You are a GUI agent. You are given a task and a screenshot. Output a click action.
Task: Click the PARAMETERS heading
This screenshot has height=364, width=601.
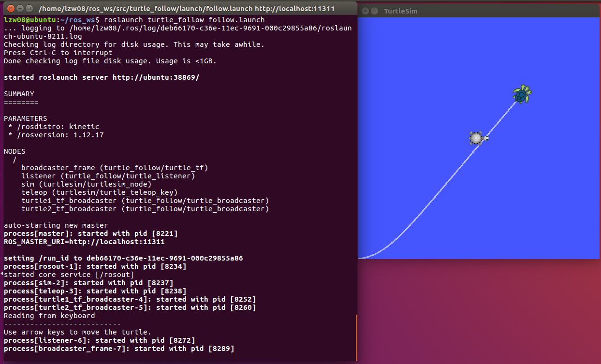click(26, 118)
